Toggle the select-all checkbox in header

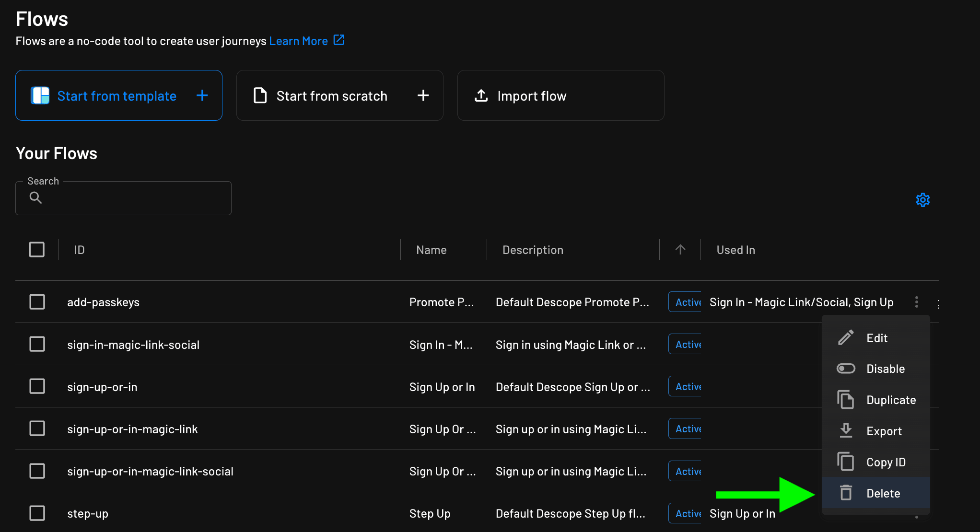point(37,250)
